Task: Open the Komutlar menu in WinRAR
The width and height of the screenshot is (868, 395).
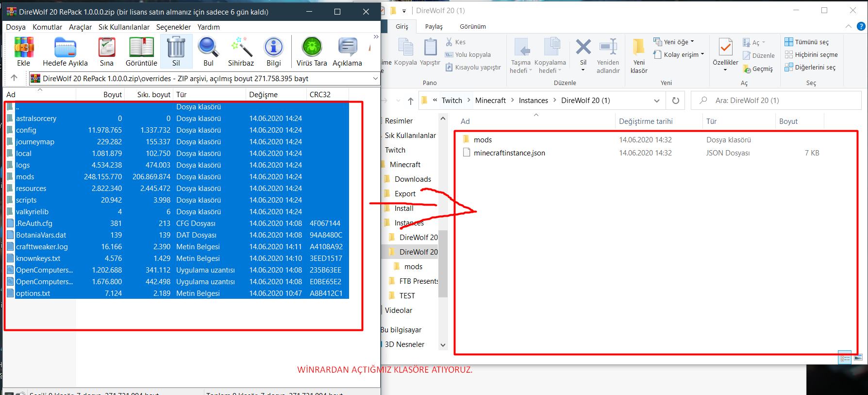Action: tap(47, 27)
